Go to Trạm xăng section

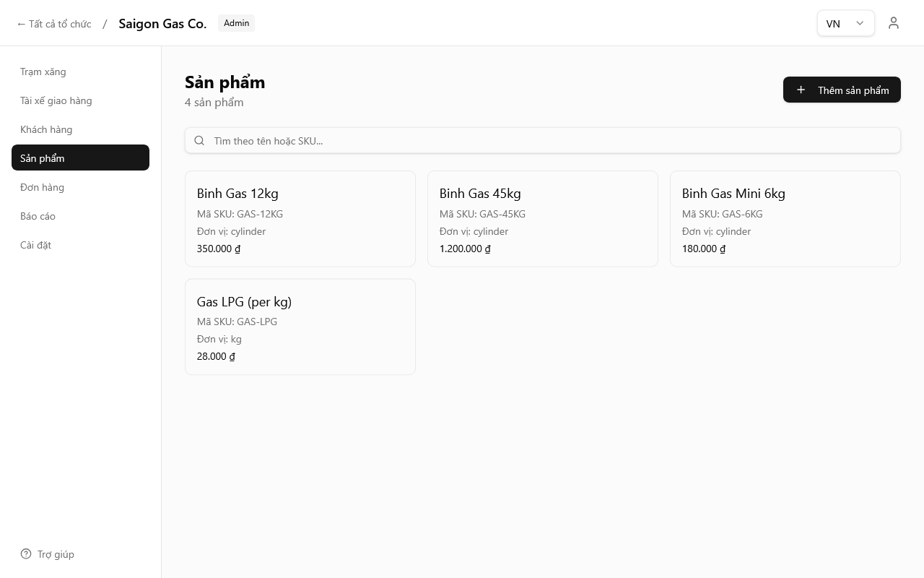(43, 72)
